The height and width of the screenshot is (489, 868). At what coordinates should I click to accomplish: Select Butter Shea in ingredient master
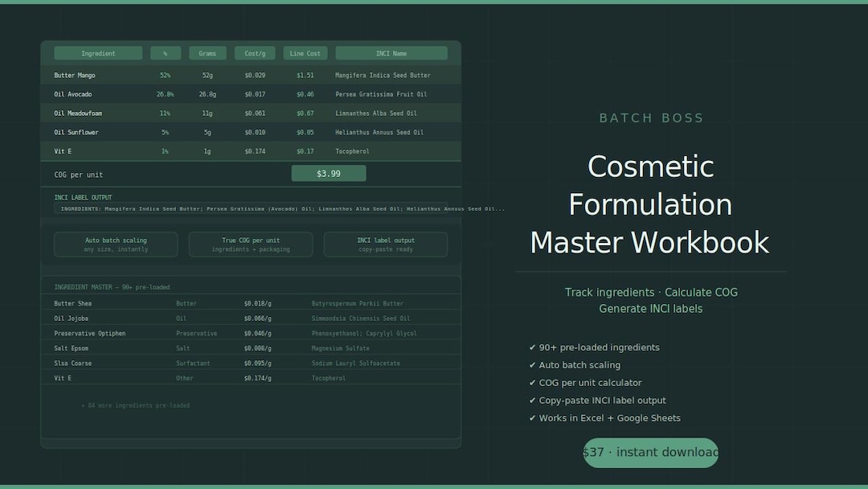pos(73,303)
